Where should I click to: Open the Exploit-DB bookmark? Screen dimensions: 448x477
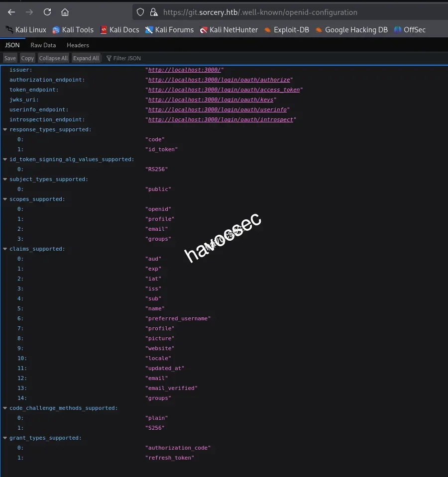pos(287,30)
